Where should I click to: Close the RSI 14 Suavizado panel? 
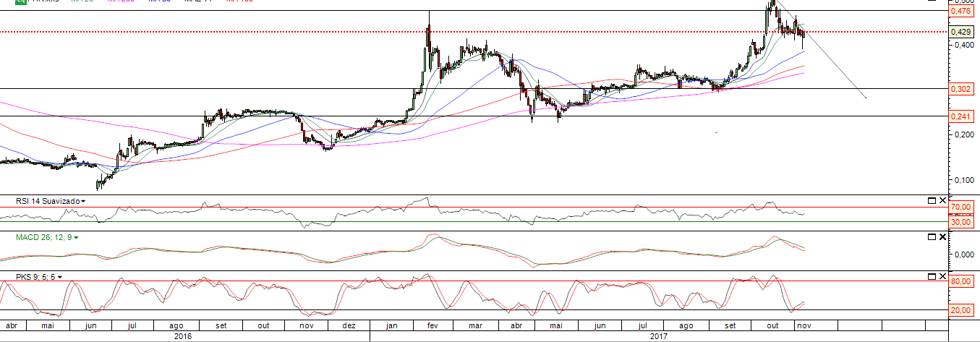coord(942,200)
